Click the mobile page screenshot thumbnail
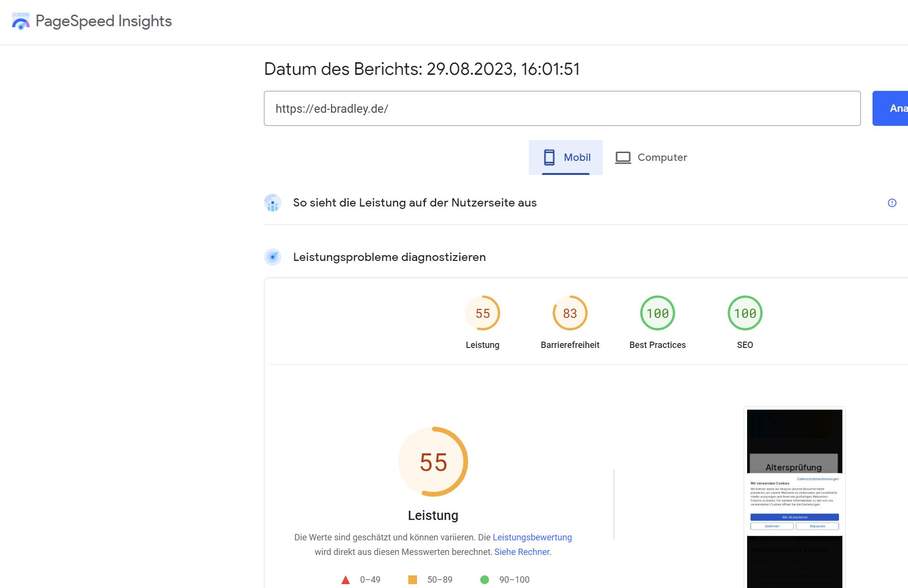The width and height of the screenshot is (908, 588). pos(795,498)
